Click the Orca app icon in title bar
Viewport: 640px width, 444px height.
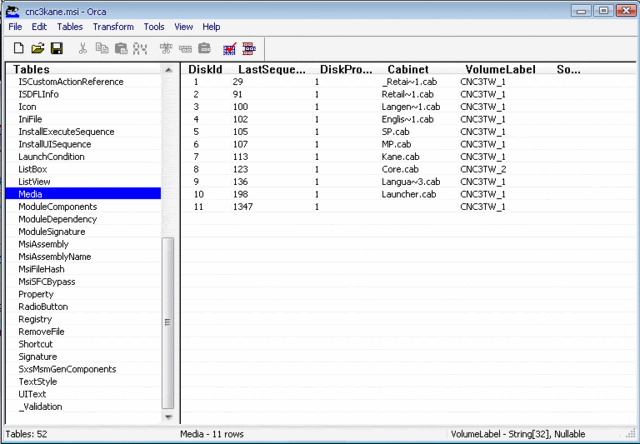[x=13, y=11]
